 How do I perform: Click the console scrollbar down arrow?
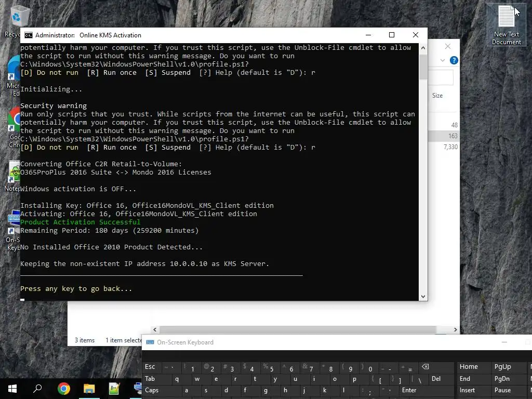coord(423,296)
